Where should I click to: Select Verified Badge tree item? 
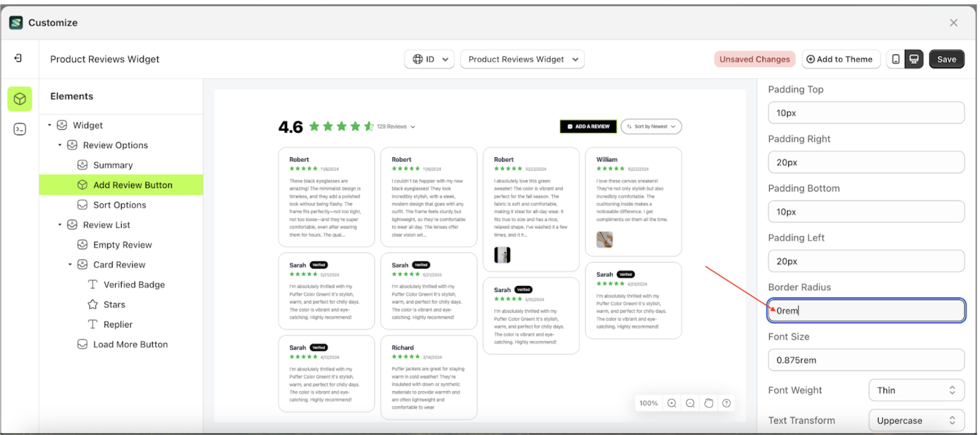pos(134,285)
